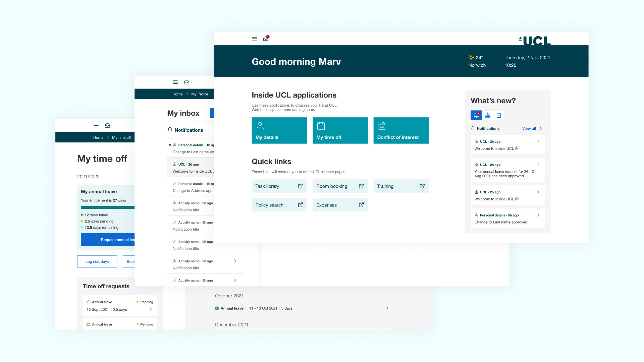The height and width of the screenshot is (362, 644).
Task: Click bell icon beside Notifications heading in inbox
Action: coord(170,130)
